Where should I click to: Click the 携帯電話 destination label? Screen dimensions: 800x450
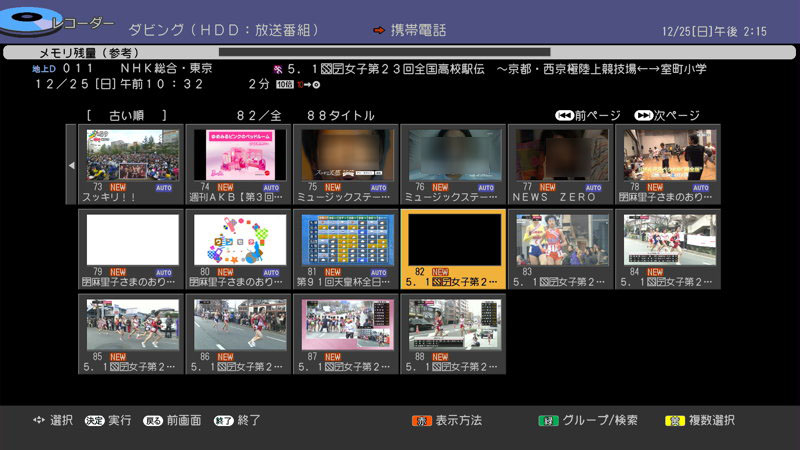[x=417, y=31]
